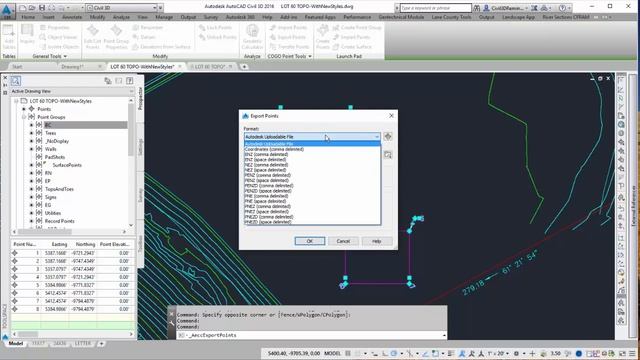The width and height of the screenshot is (640, 360).
Task: Click the Toolspace help question mark icon
Action: click(x=129, y=81)
